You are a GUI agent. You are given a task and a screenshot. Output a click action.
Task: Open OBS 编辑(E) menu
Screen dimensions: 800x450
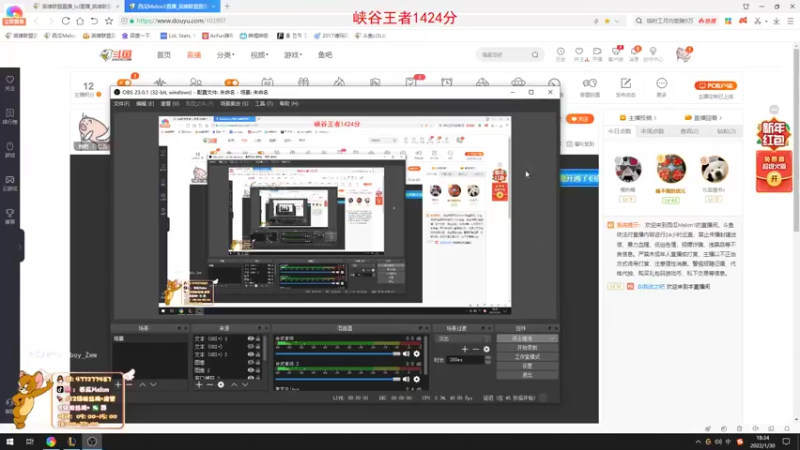click(145, 104)
